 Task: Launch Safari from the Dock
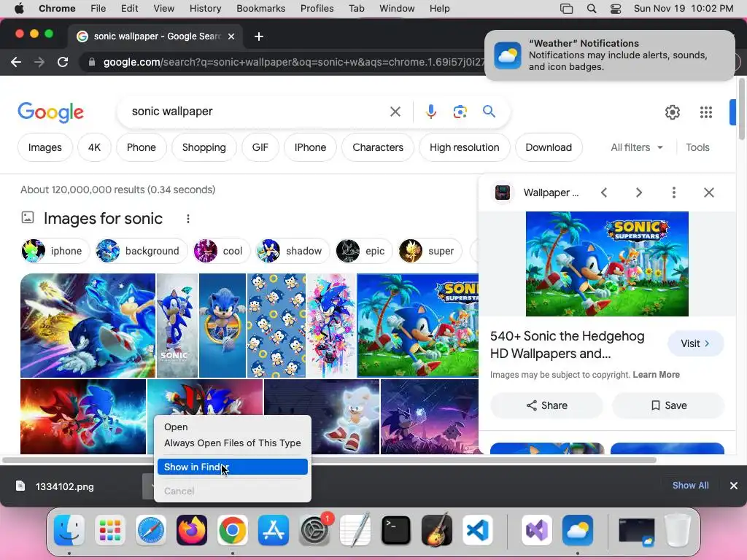pyautogui.click(x=151, y=530)
